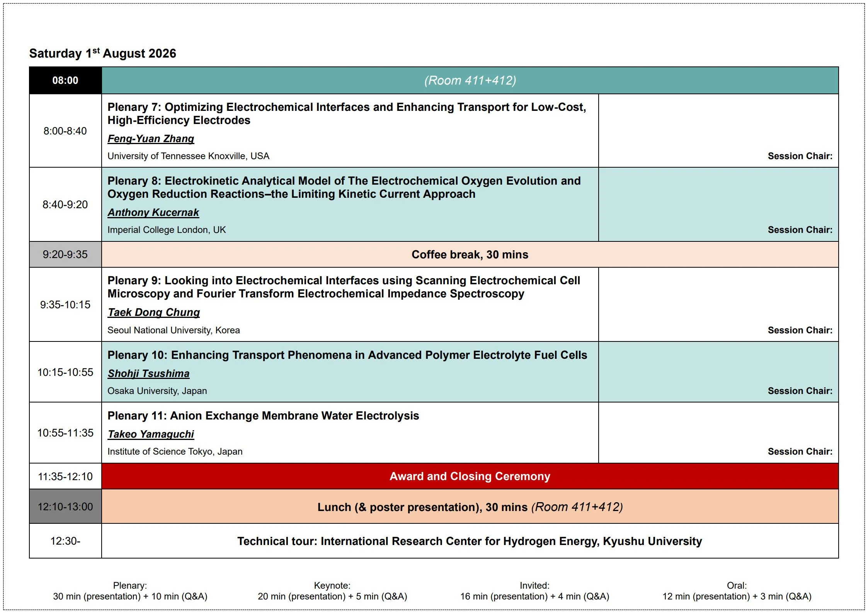Click Imperial College London, UK affiliation
Image resolution: width=868 pixels, height=613 pixels.
click(167, 230)
